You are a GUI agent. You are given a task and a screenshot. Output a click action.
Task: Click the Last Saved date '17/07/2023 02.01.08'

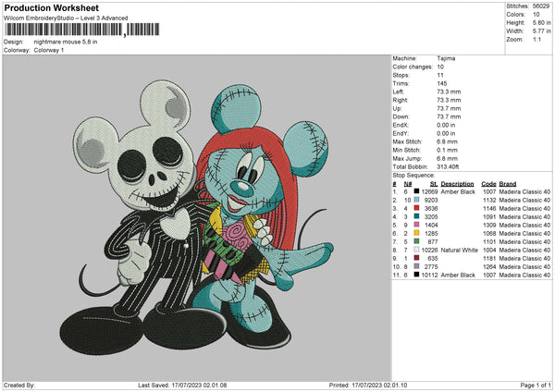coord(199,385)
